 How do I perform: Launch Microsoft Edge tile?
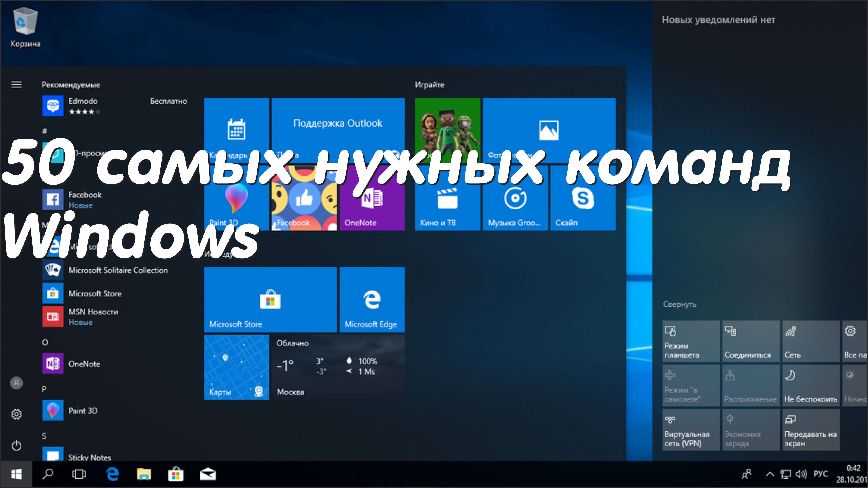coord(372,299)
